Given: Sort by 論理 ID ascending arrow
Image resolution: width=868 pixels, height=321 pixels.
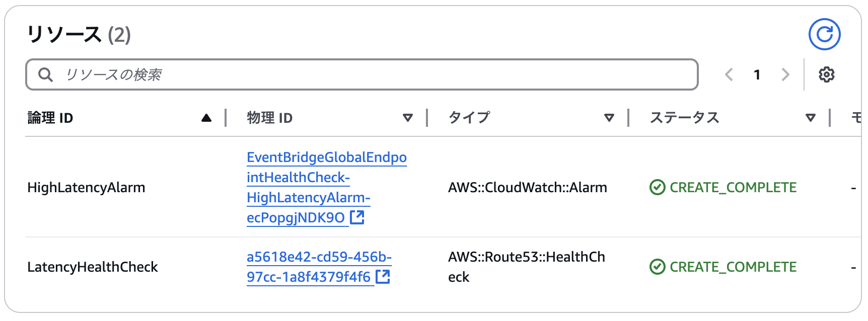Looking at the screenshot, I should coord(206,118).
